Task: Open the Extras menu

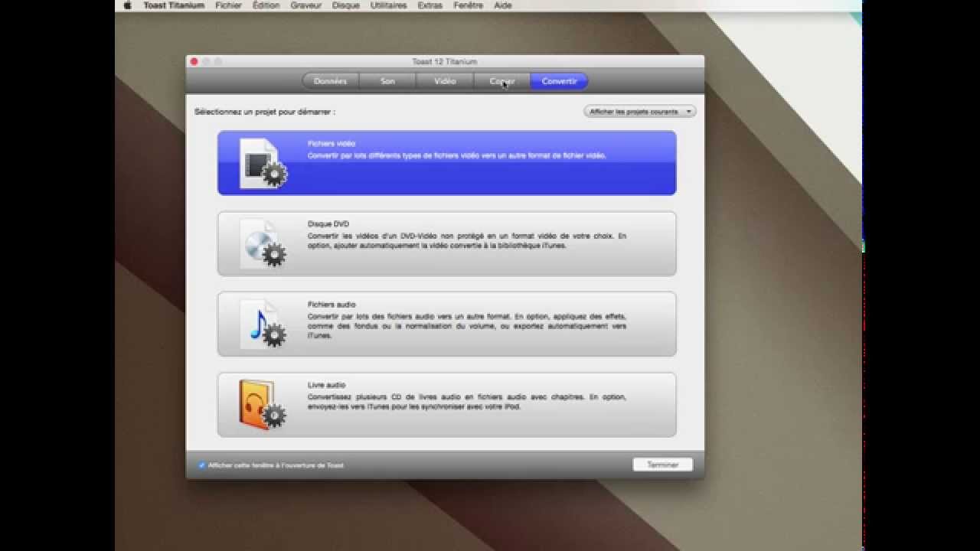Action: coord(430,5)
